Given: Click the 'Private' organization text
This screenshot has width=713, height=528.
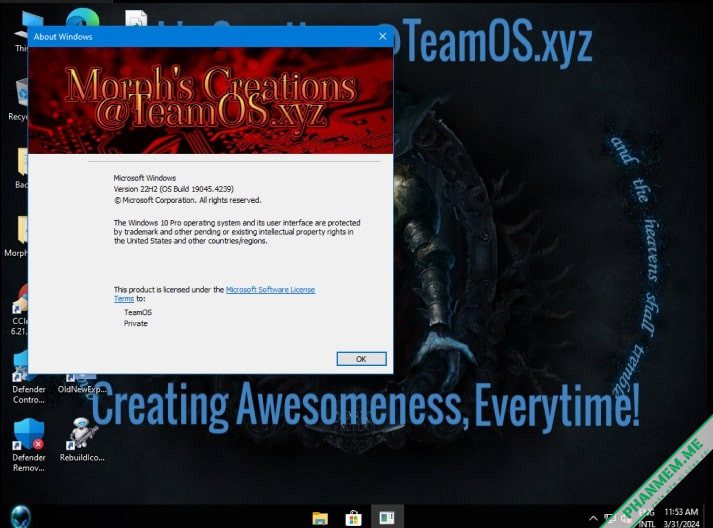Looking at the screenshot, I should (136, 323).
